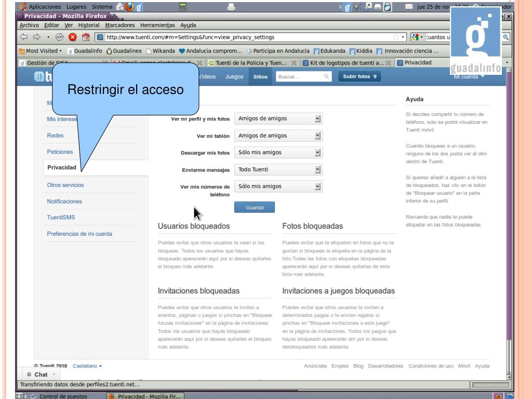Viewport: 532px width, 399px height.
Task: Open the Guadalinex bookmark
Action: click(x=124, y=51)
